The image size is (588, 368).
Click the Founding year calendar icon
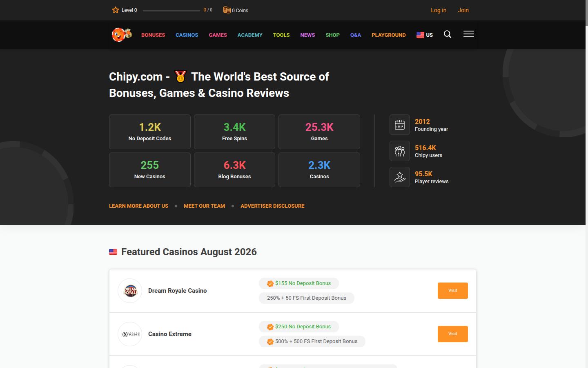[400, 125]
